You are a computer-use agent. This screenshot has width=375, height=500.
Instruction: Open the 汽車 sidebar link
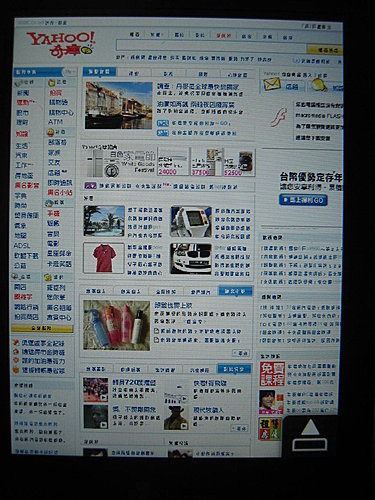22,156
